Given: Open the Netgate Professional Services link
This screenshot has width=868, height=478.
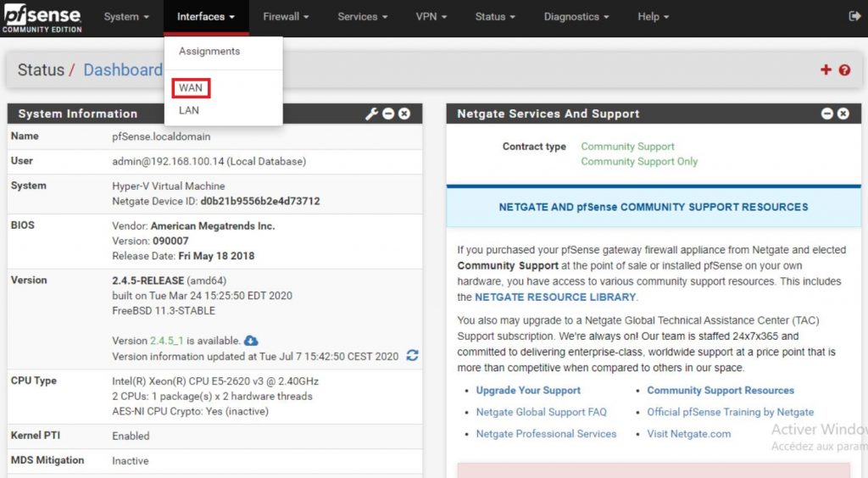Looking at the screenshot, I should (546, 434).
